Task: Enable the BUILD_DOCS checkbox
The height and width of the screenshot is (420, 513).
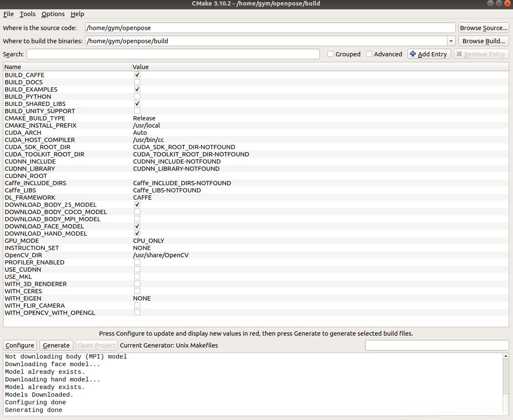Action: [x=137, y=82]
